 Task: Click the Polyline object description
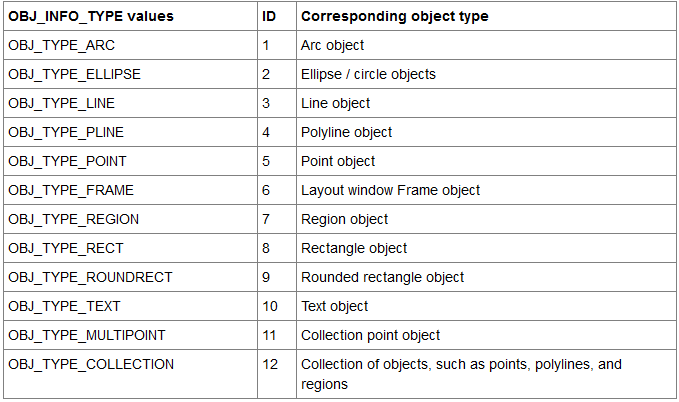pos(346,132)
